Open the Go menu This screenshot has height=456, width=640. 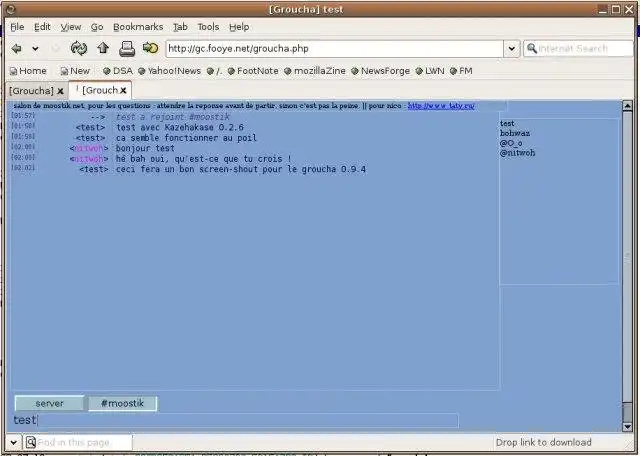pyautogui.click(x=97, y=27)
